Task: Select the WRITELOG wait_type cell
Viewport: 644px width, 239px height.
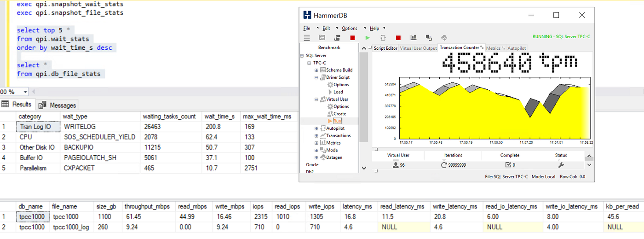Action: (101, 127)
